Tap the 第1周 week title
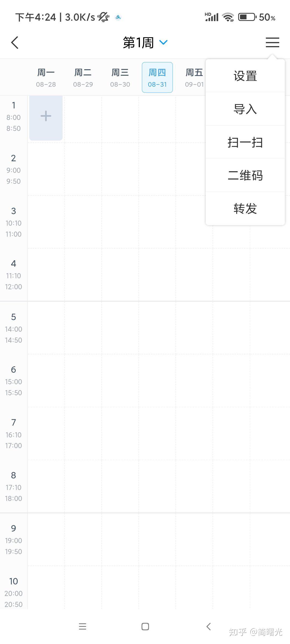The height and width of the screenshot is (644, 290). click(x=138, y=43)
